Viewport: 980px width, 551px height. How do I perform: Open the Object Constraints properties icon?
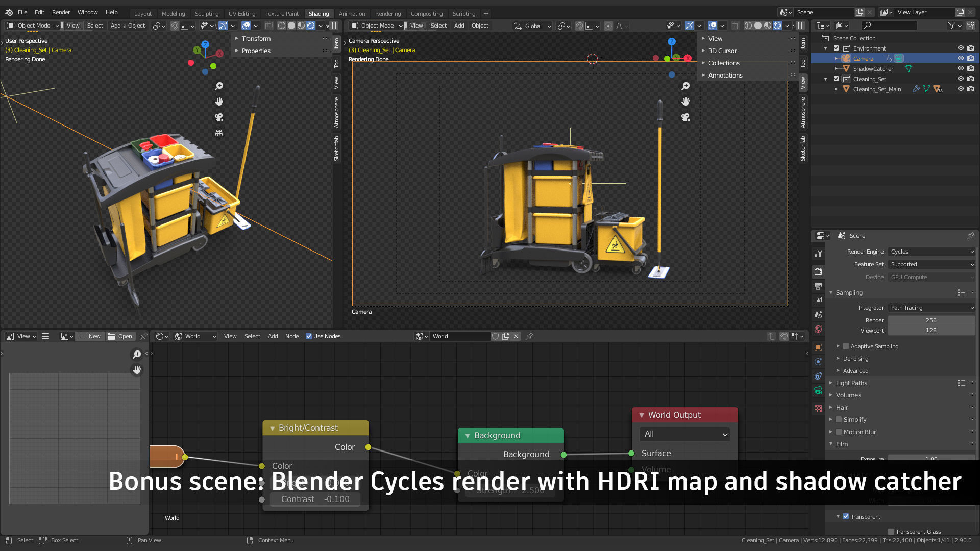[818, 376]
